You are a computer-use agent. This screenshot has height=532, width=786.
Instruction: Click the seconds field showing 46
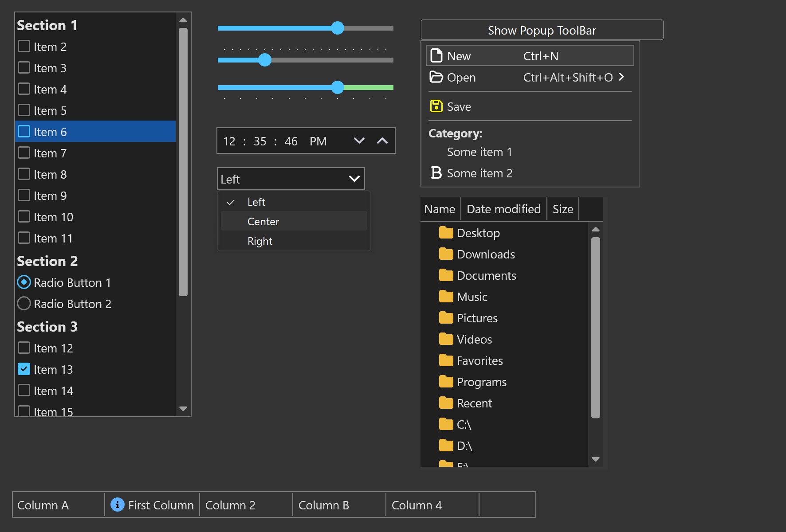(x=291, y=141)
